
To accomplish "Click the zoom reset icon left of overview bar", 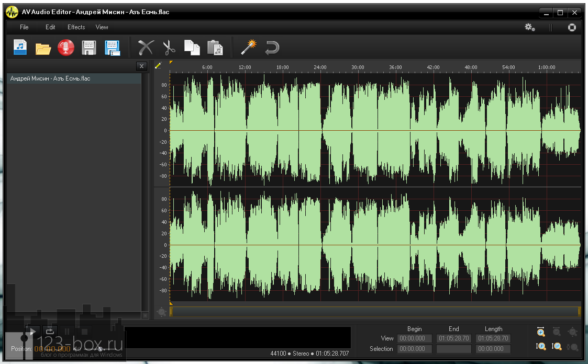I will (161, 312).
